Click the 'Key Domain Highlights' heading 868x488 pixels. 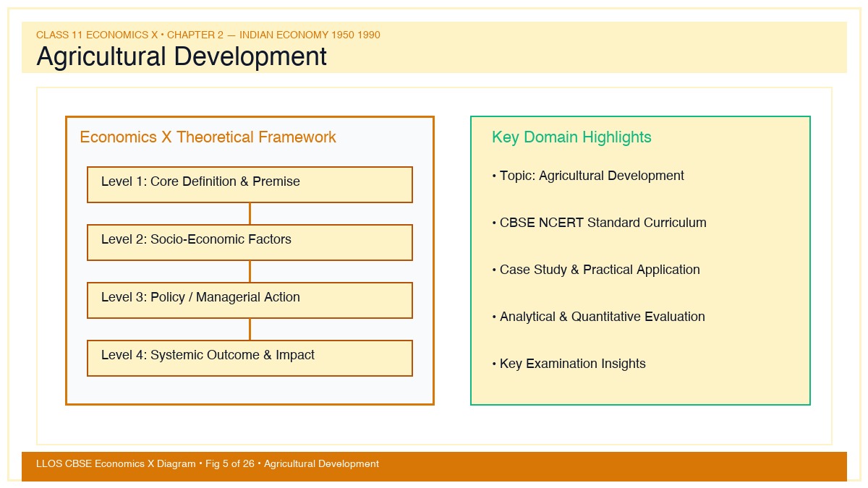[571, 137]
